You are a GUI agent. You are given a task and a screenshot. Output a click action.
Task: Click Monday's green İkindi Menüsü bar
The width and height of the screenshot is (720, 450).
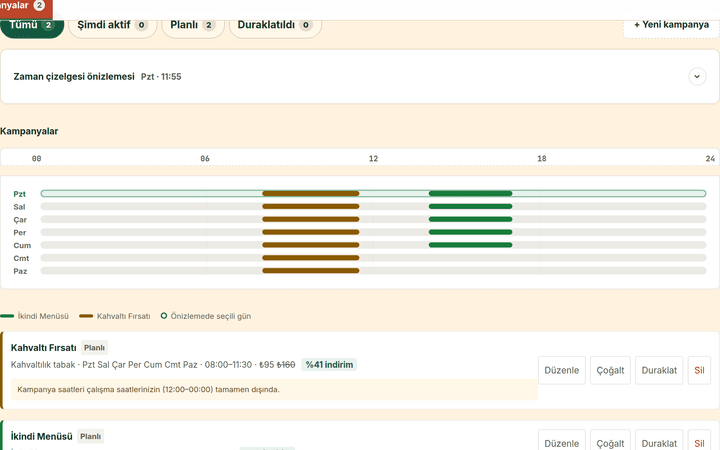(x=470, y=194)
